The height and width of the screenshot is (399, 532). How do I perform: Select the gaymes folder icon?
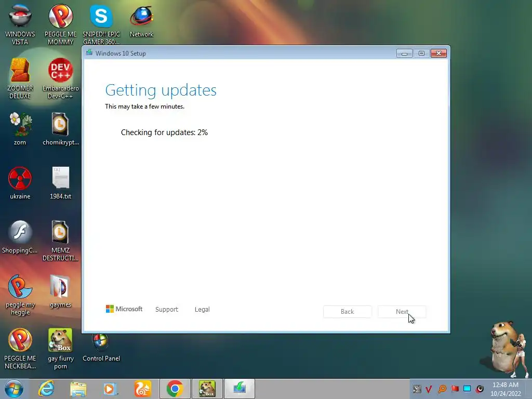60,291
